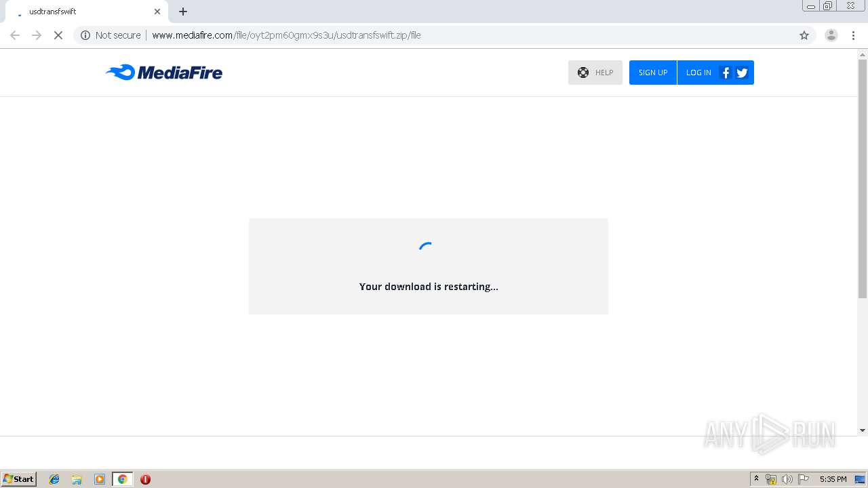
Task: Open Windows Explorer folder in taskbar
Action: [77, 479]
